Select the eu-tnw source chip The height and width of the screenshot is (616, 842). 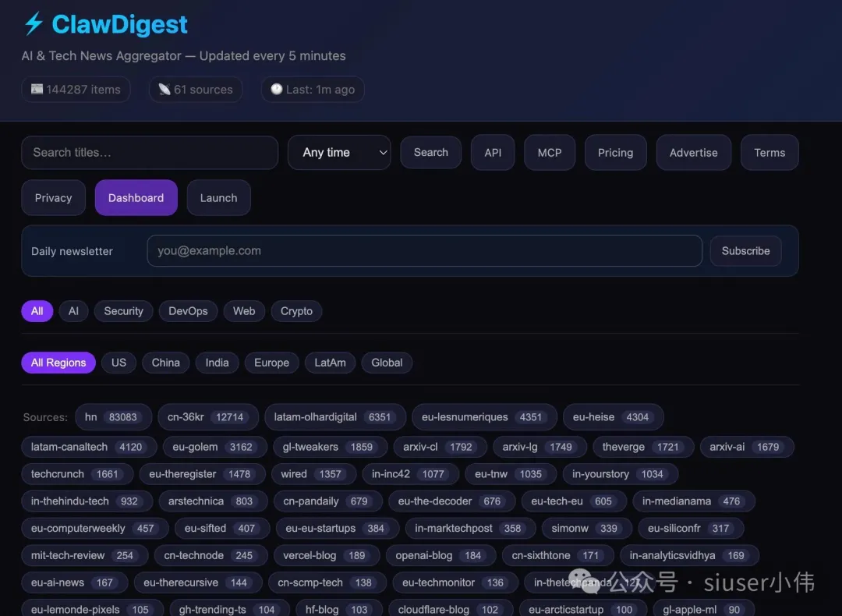coord(511,474)
